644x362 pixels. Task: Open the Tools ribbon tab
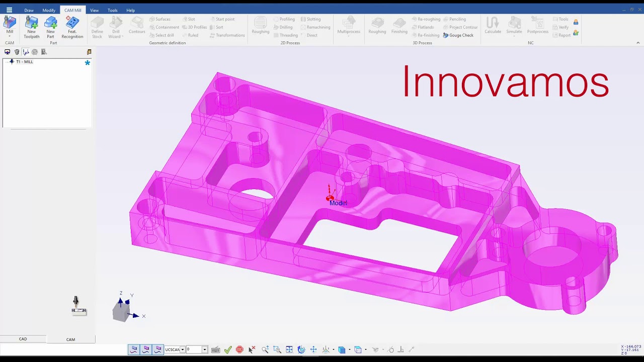pos(113,10)
